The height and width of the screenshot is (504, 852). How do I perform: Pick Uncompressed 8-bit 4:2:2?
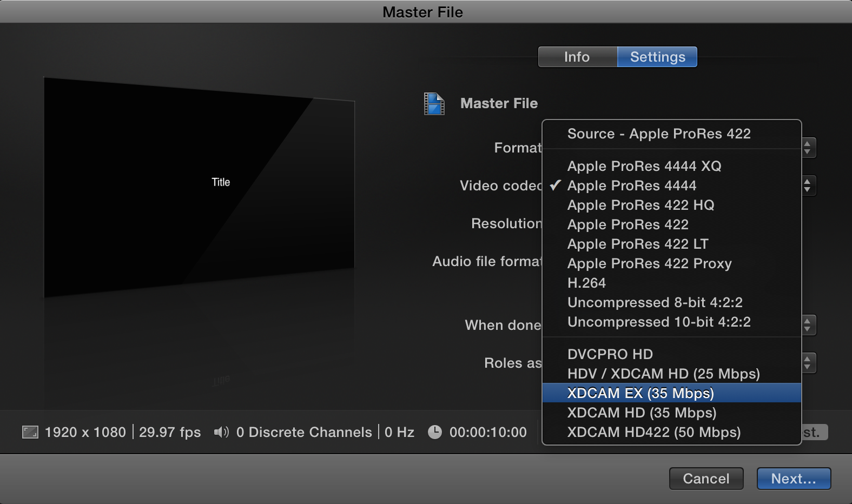671,302
